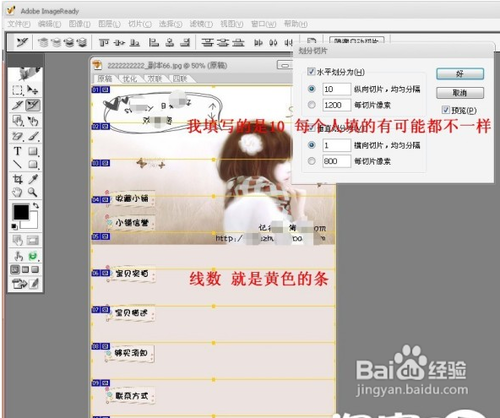Viewport: 500px width, 418px height.
Task: Open the 图层(L) menu
Action: click(x=109, y=24)
